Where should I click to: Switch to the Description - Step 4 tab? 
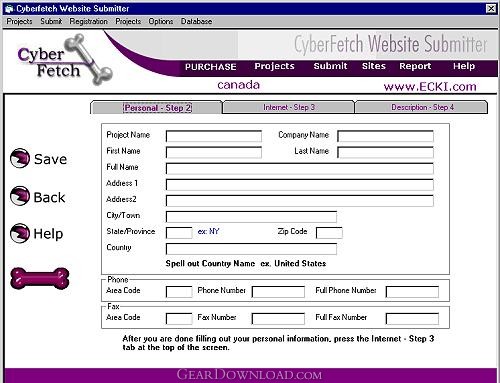(422, 107)
